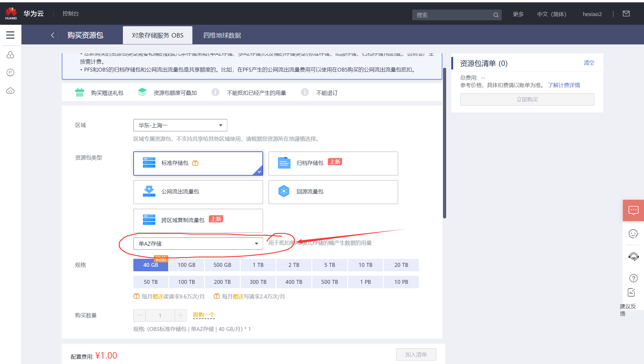The height and width of the screenshot is (364, 644).
Task: Select the 归档存储包 package type
Action: [x=333, y=163]
